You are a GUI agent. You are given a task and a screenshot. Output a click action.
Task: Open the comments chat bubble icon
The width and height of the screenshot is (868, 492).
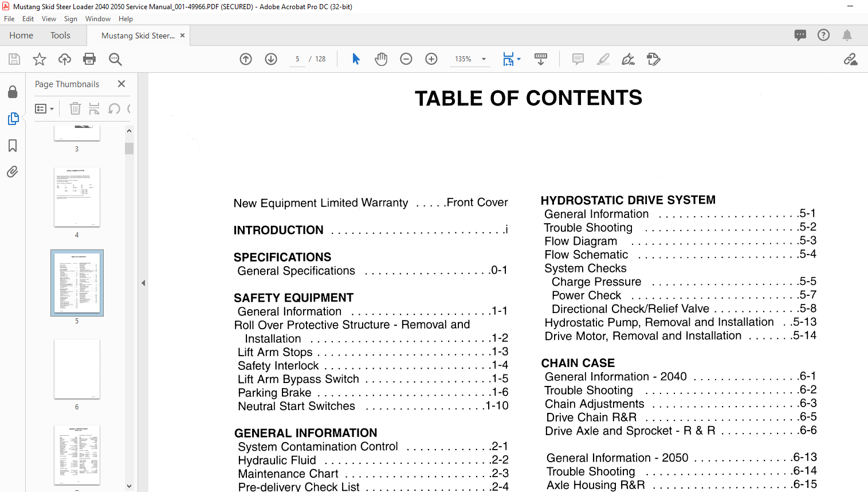point(800,35)
